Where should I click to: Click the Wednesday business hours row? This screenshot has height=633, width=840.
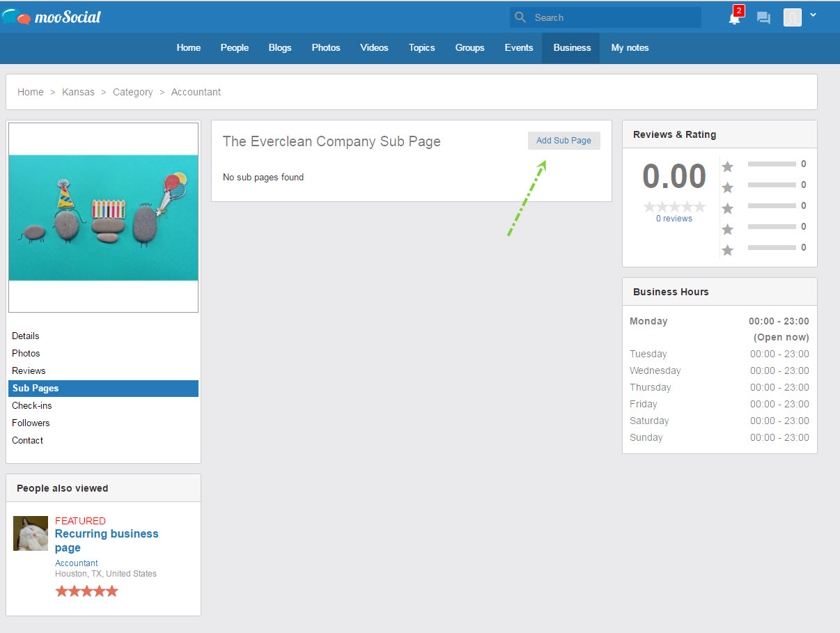pos(720,370)
